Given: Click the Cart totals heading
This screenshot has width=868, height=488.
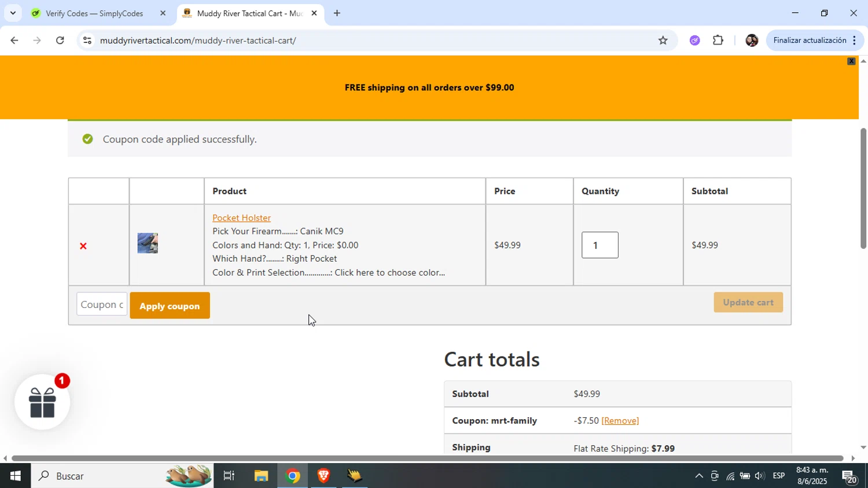Looking at the screenshot, I should 492,359.
